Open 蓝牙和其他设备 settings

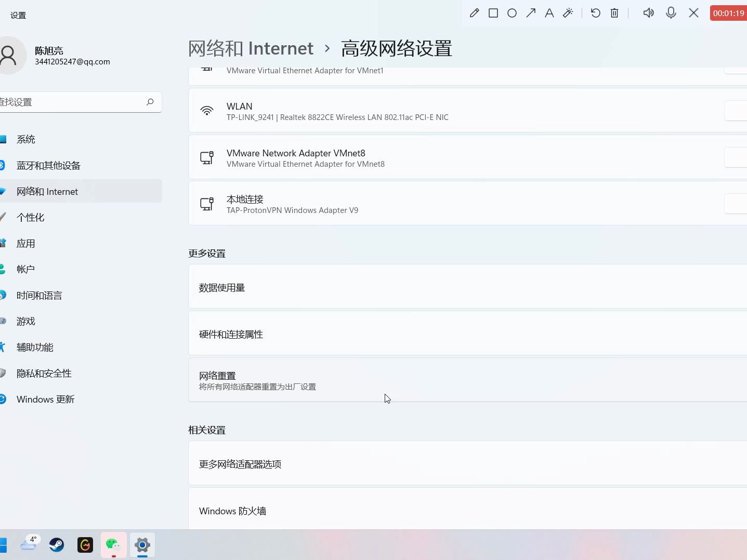tap(81, 165)
